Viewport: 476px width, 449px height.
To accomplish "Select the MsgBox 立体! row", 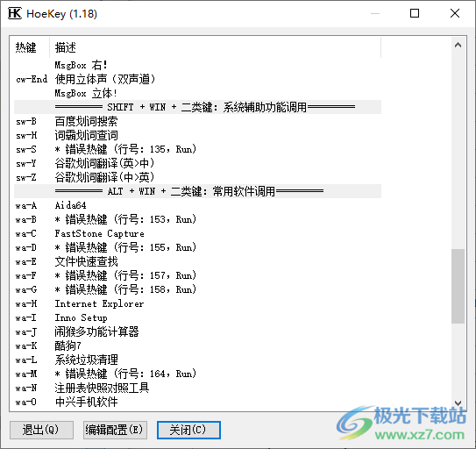I will [197, 93].
